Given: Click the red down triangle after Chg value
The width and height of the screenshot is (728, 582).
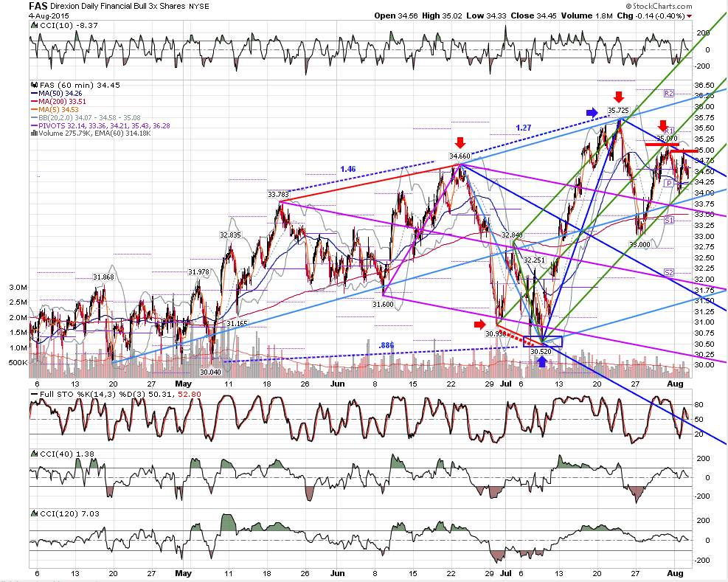Looking at the screenshot, I should (689, 16).
